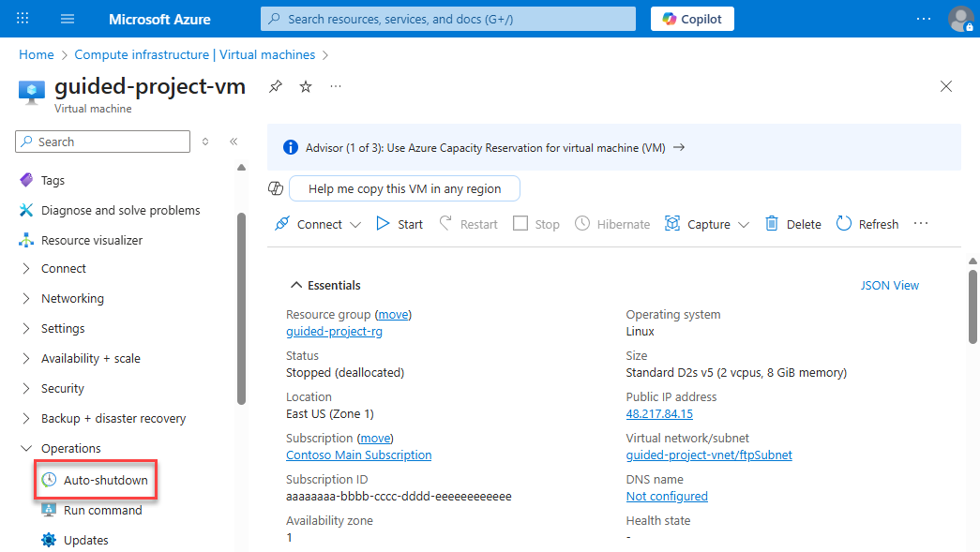Image resolution: width=980 pixels, height=552 pixels.
Task: Delete the virtual machine
Action: coord(793,224)
